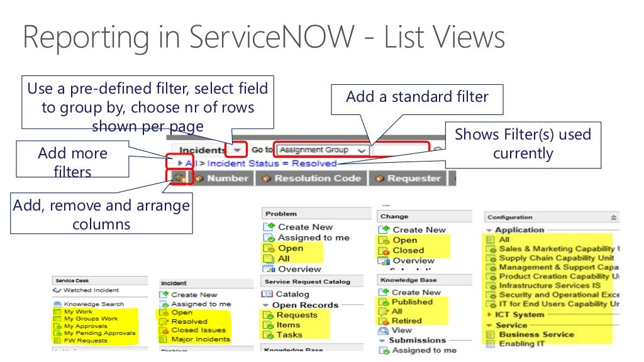Open the Incident Resolved list
Viewport: 644px width, 362px height.
pyautogui.click(x=189, y=321)
